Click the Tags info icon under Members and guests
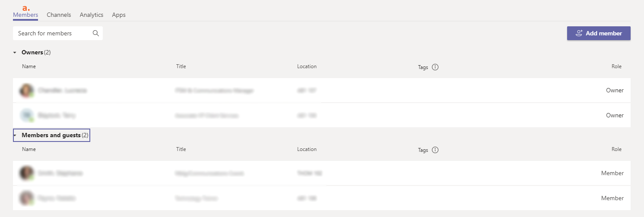 (x=435, y=150)
